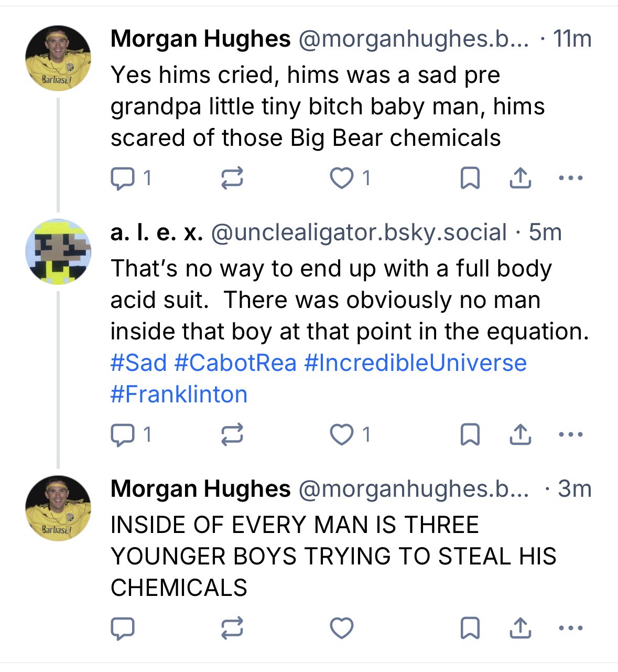Repost the 'Yes hims cried' post
The height and width of the screenshot is (672, 618).
[232, 178]
